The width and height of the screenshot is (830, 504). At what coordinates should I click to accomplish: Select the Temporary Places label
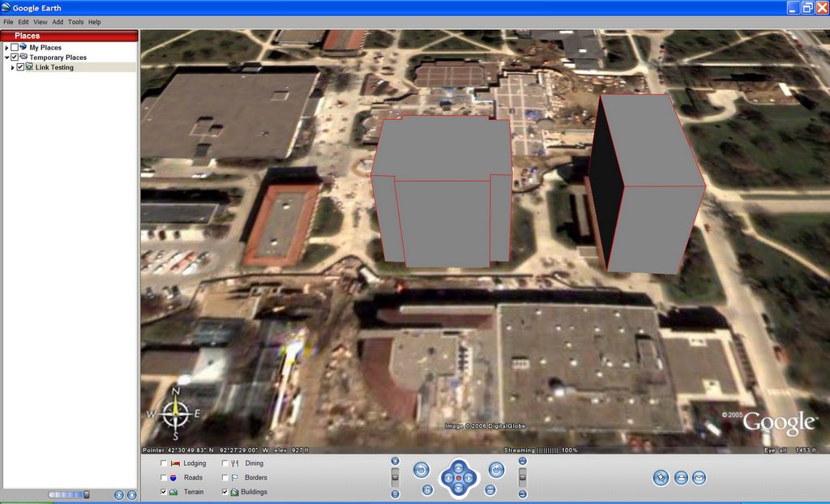point(58,58)
